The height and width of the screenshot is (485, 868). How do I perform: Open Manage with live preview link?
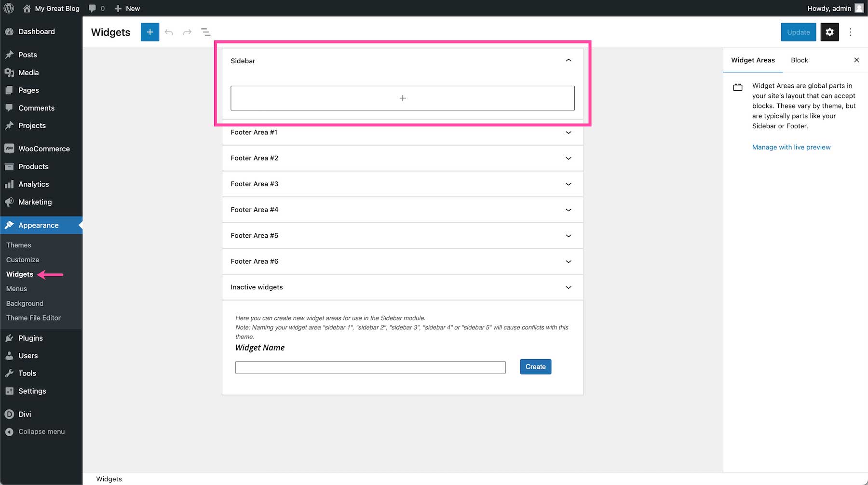[791, 147]
